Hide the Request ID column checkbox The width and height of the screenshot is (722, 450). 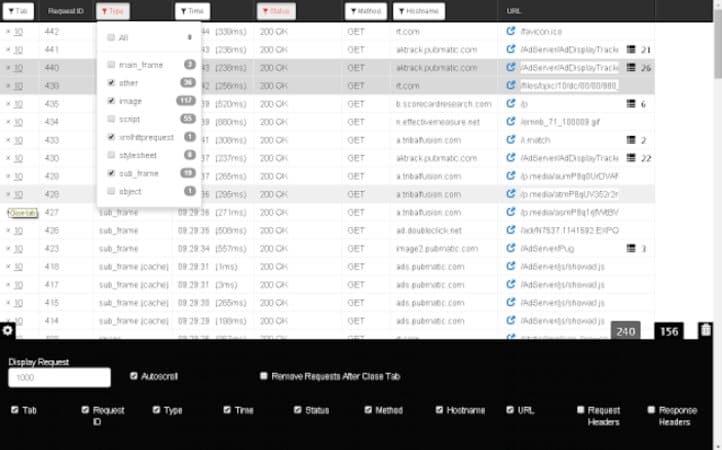click(x=85, y=409)
